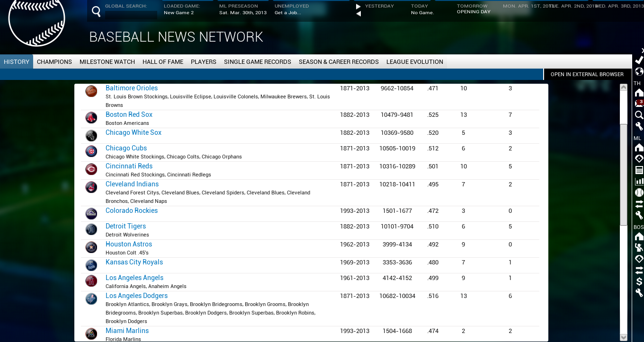Viewport: 644px width, 342px height.
Task: Advance the date with the right arrow
Action: (358, 7)
